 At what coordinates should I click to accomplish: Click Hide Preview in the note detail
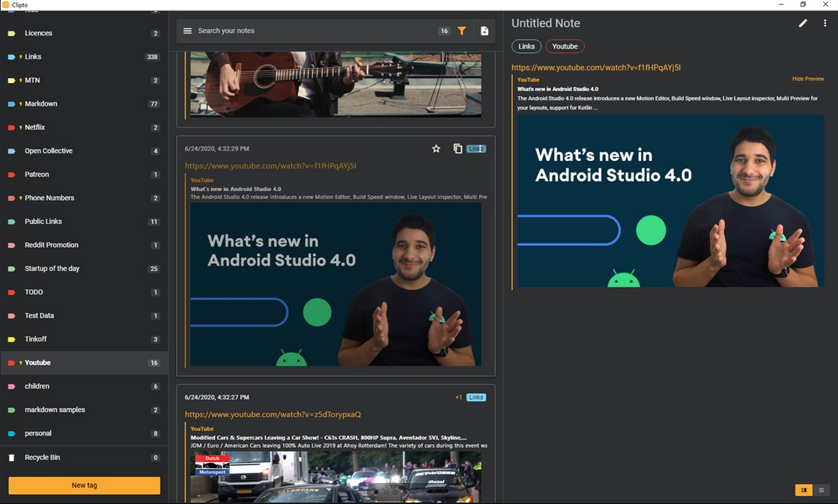(807, 79)
